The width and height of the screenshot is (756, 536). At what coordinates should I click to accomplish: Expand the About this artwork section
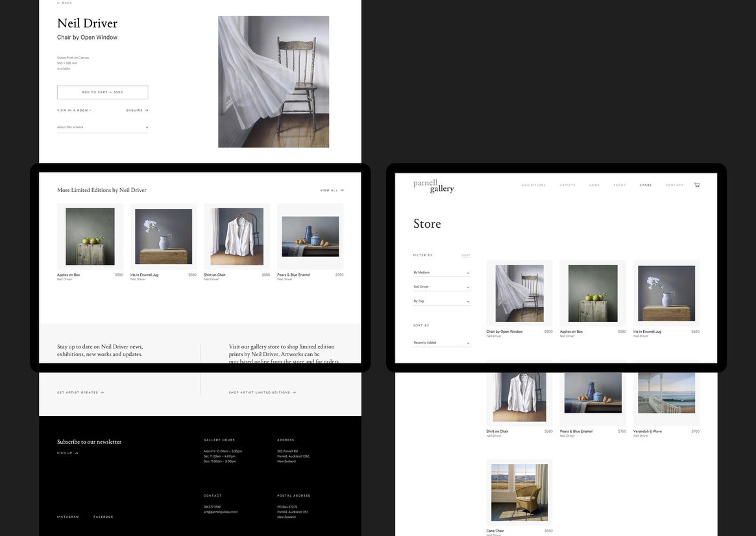[x=103, y=127]
